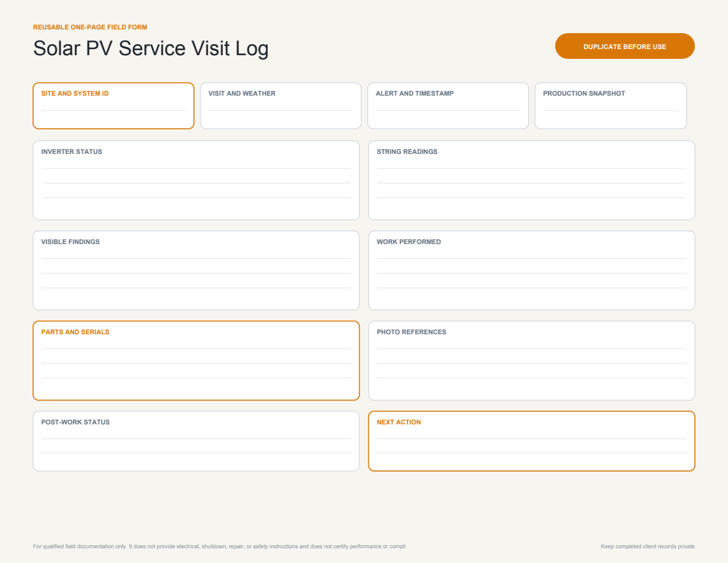Image resolution: width=728 pixels, height=563 pixels.
Task: Select the Next Action field
Action: 532,442
